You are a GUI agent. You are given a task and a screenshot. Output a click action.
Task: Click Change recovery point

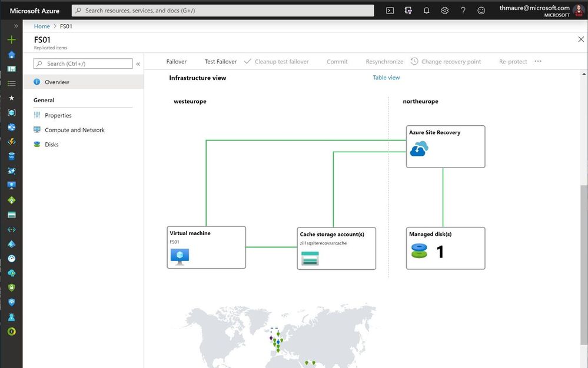tap(446, 61)
